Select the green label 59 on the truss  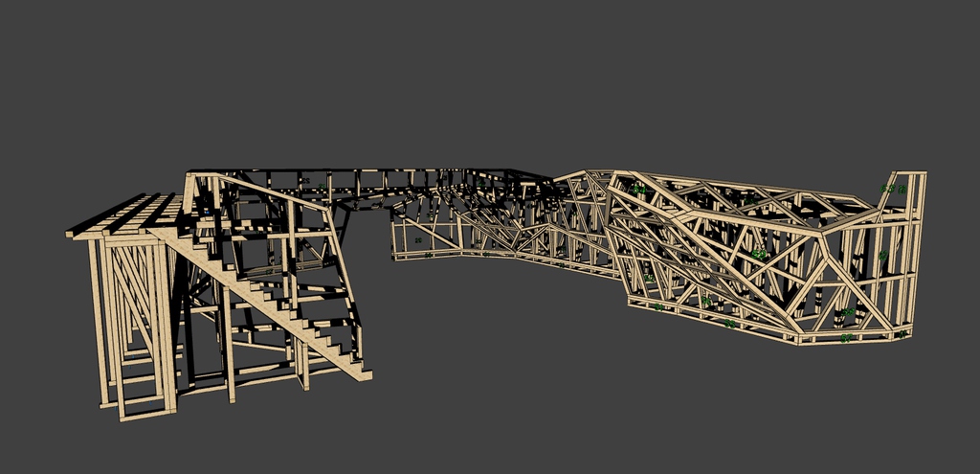click(759, 254)
